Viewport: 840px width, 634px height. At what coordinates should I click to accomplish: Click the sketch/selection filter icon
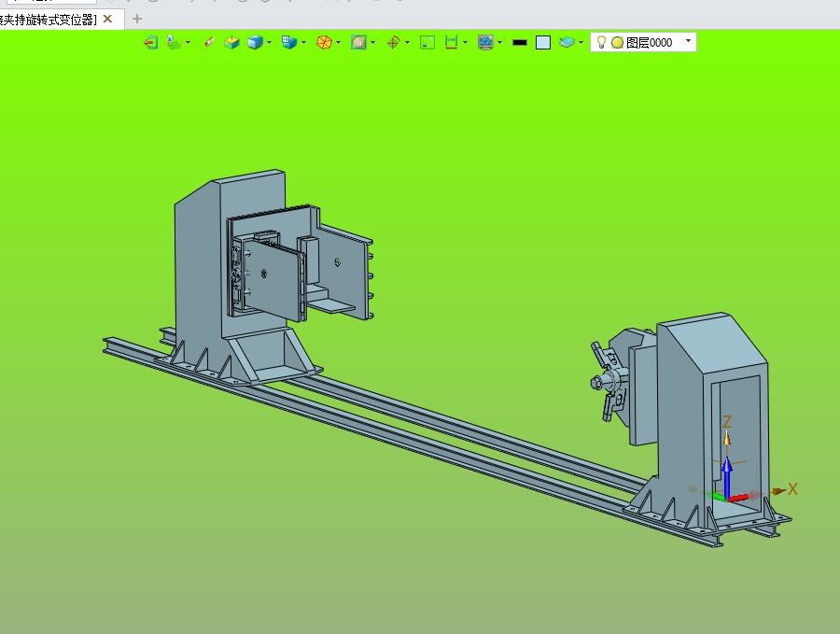coord(174,42)
